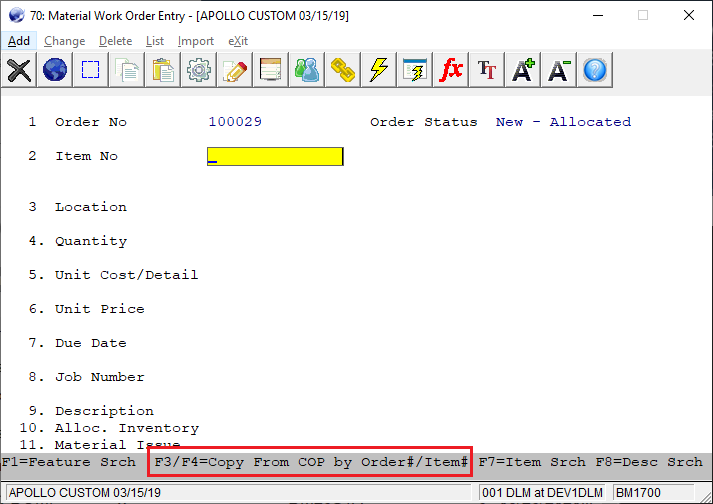This screenshot has height=504, width=713.
Task: Click the pencil notes toolbar icon
Action: pyautogui.click(x=235, y=70)
